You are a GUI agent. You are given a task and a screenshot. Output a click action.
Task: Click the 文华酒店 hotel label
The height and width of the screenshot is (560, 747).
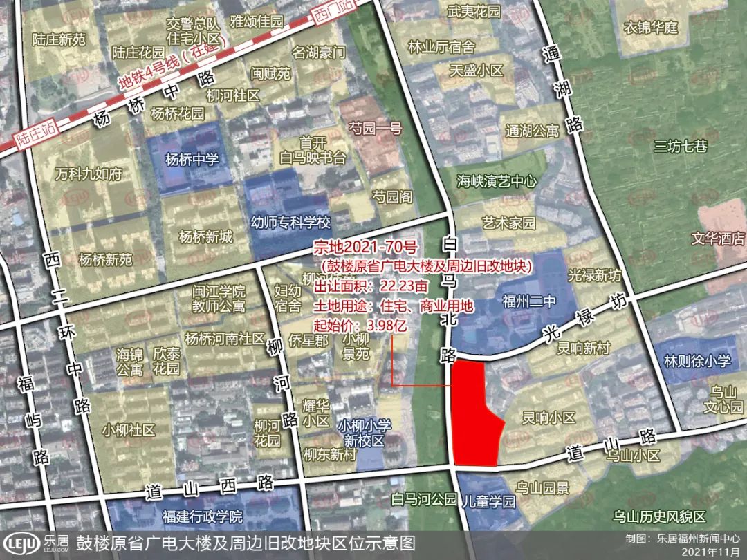click(718, 238)
